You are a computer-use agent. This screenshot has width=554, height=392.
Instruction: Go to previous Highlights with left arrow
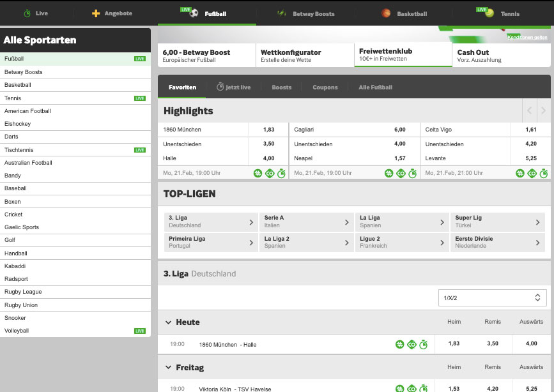(x=529, y=110)
